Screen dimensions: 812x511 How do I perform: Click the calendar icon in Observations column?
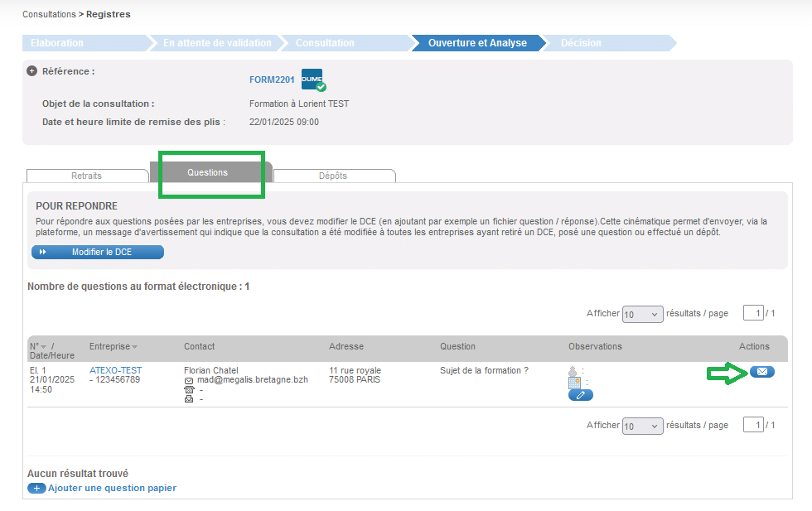coord(574,383)
